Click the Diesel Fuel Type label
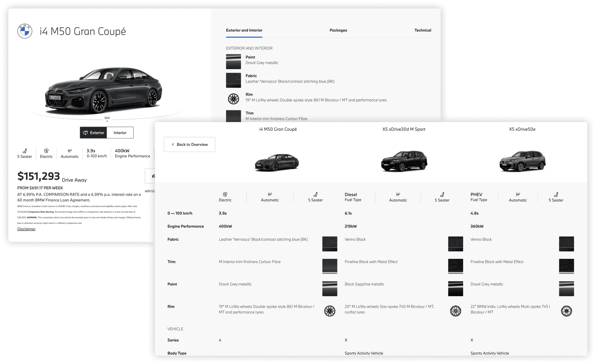The height and width of the screenshot is (364, 596). pyautogui.click(x=353, y=197)
